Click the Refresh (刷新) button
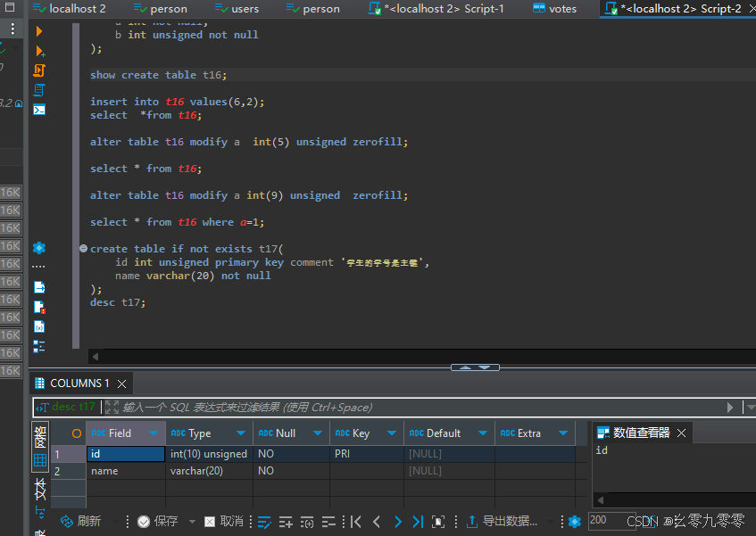756x536 pixels. point(80,521)
